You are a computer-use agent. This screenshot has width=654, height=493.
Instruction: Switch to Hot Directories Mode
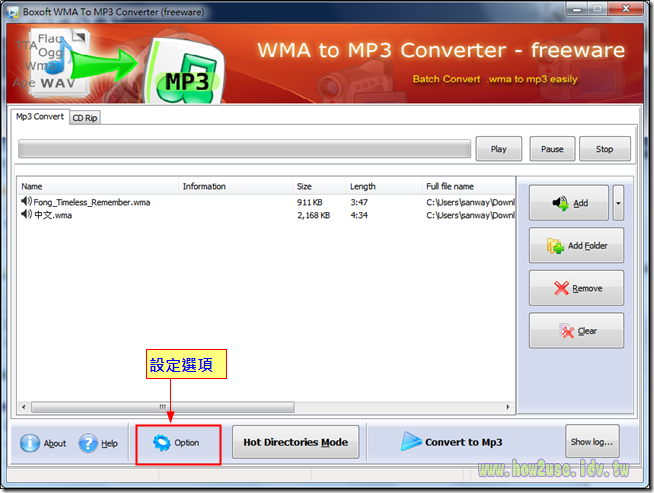(x=295, y=442)
